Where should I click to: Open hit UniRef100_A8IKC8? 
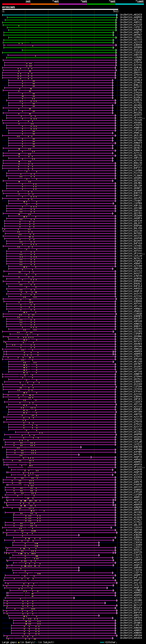131,15
